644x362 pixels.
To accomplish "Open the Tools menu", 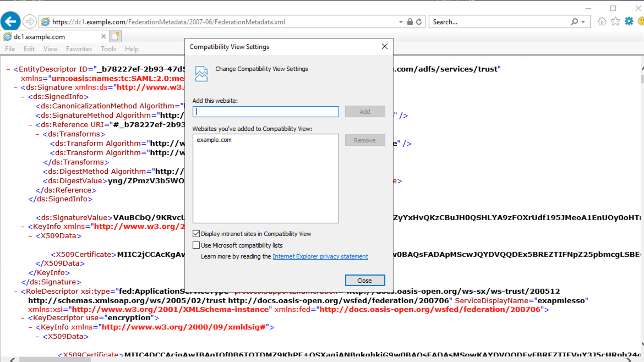I will (108, 49).
